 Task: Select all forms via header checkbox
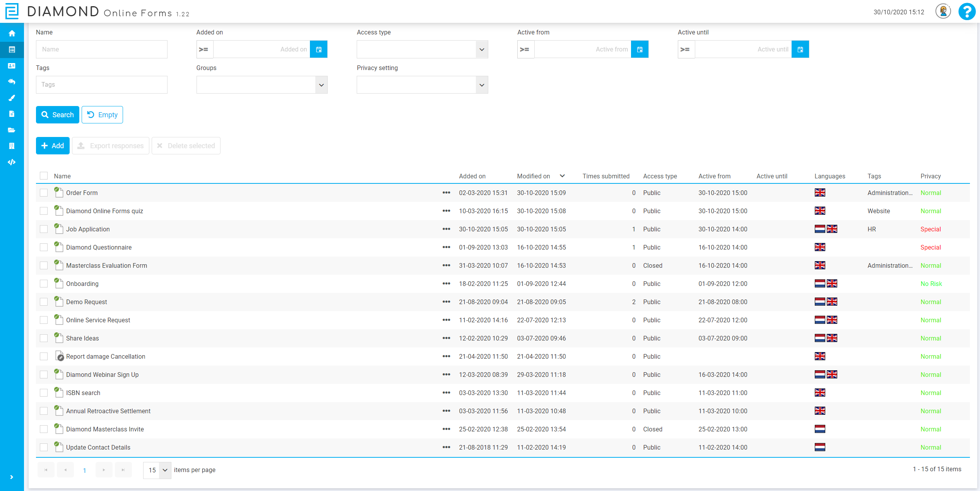point(44,176)
